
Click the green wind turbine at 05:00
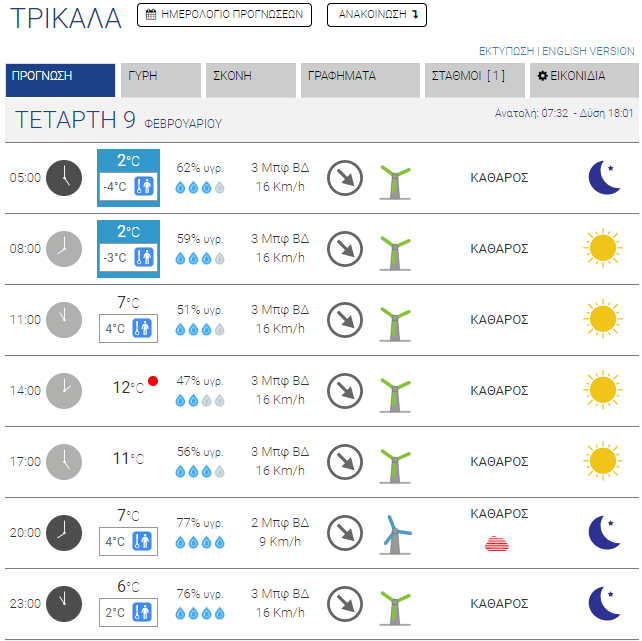[x=395, y=180]
